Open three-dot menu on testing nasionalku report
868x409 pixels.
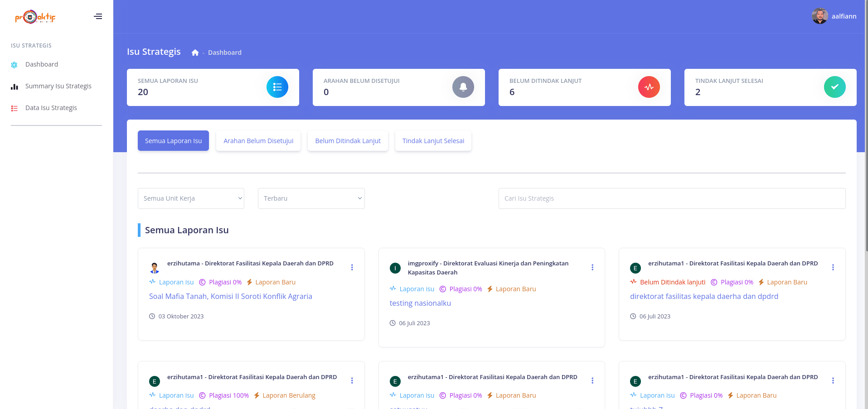click(x=592, y=267)
